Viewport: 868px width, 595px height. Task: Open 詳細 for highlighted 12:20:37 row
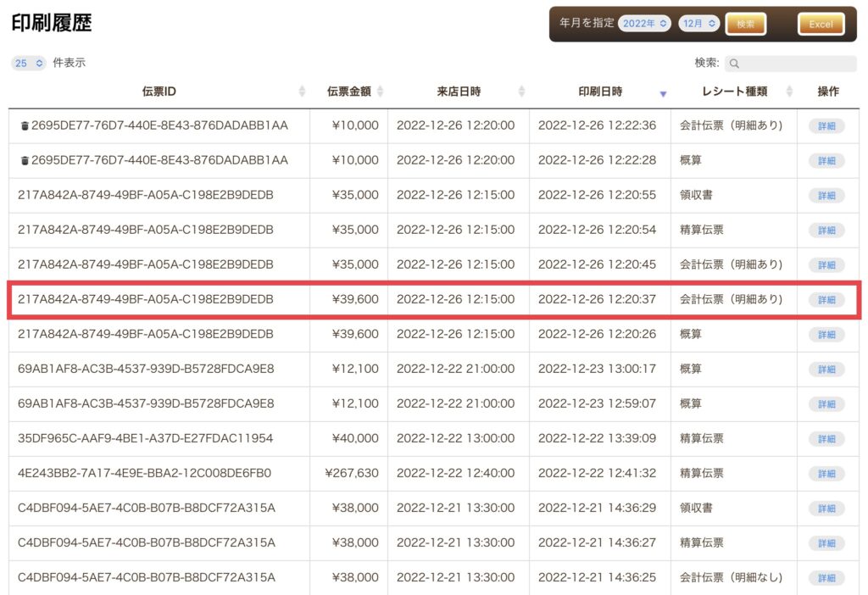click(x=827, y=300)
